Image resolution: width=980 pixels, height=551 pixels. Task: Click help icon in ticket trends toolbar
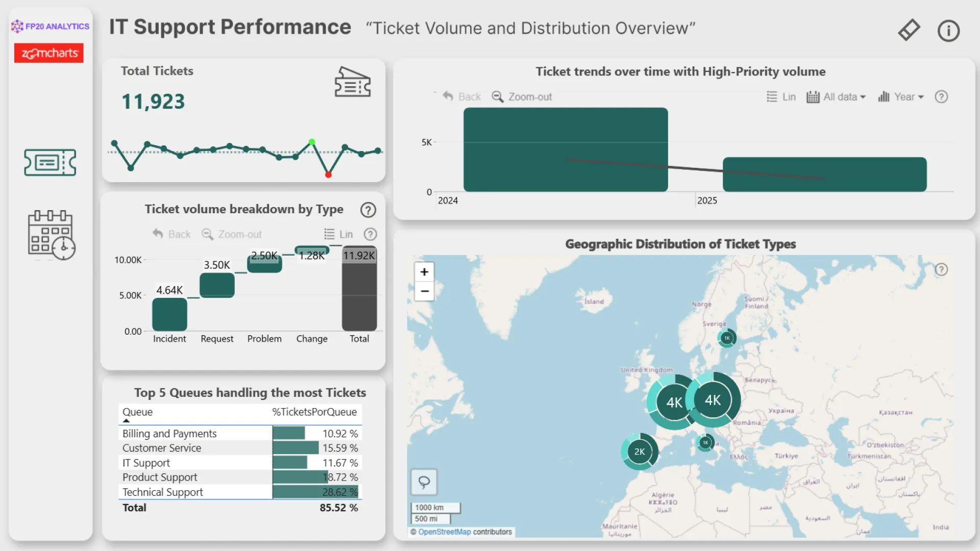941,97
